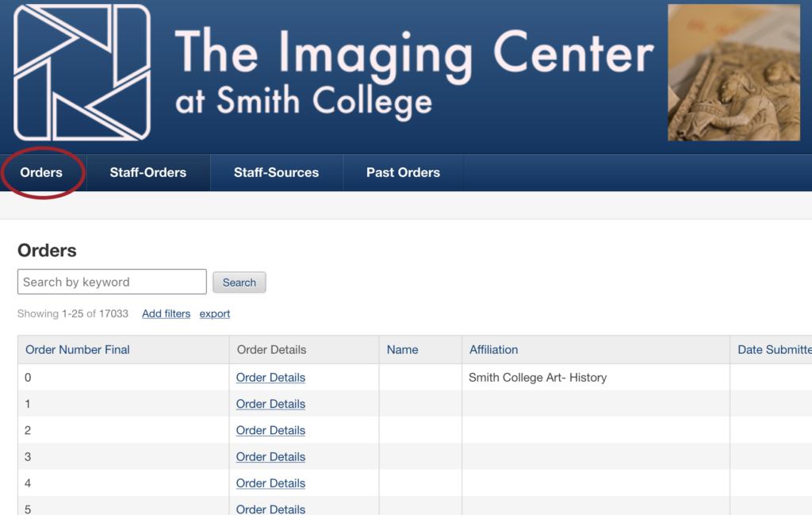812x515 pixels.
Task: Open Order Details for order 4
Action: coord(271,483)
